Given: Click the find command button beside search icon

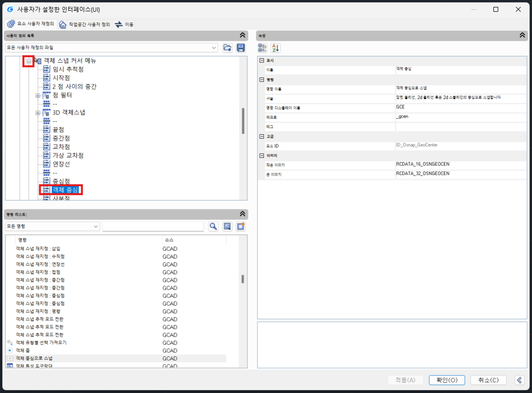Looking at the screenshot, I should click(x=227, y=226).
